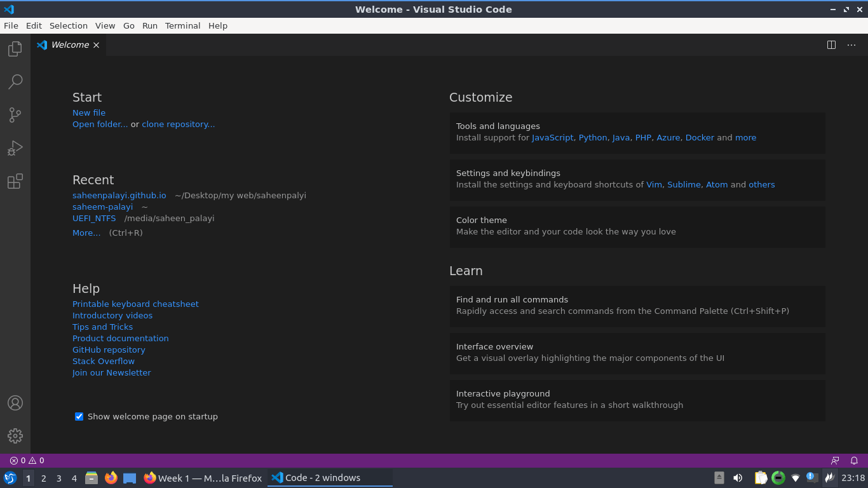Open the clipboard manager tray icon
Image resolution: width=868 pixels, height=488 pixels.
(x=761, y=478)
